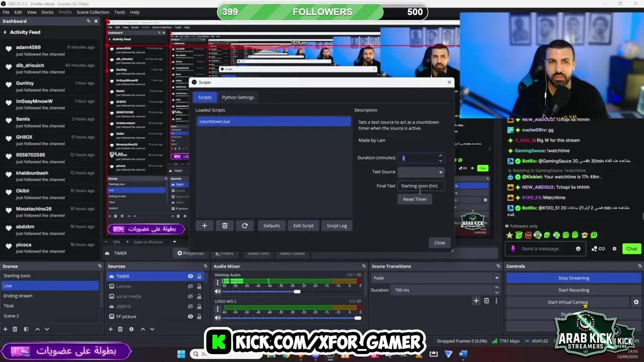Remove the selected source with the trash icon
Image resolution: width=644 pixels, height=362 pixels.
(x=120, y=329)
